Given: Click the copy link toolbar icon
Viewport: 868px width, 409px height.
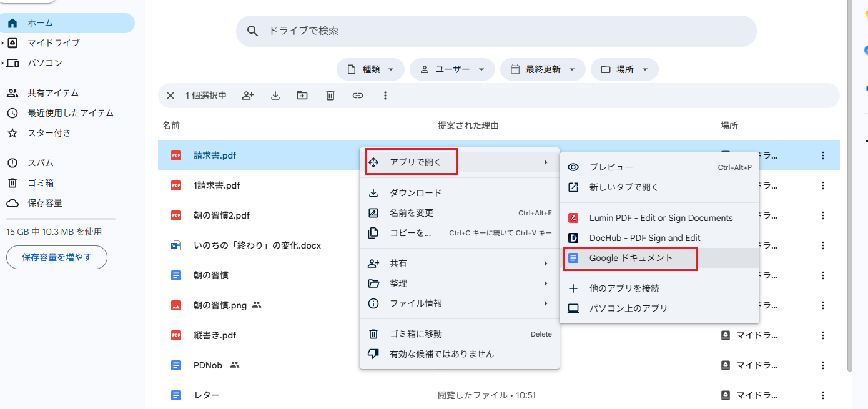Looking at the screenshot, I should pos(358,96).
